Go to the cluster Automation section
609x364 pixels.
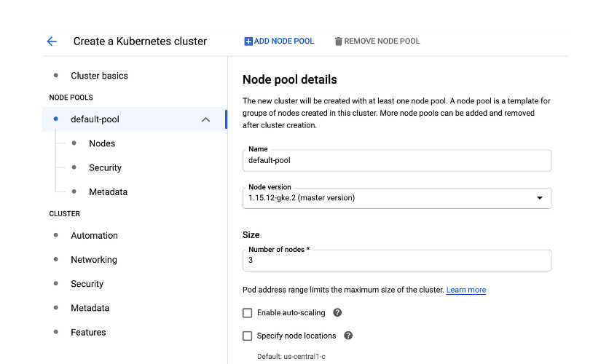(94, 236)
